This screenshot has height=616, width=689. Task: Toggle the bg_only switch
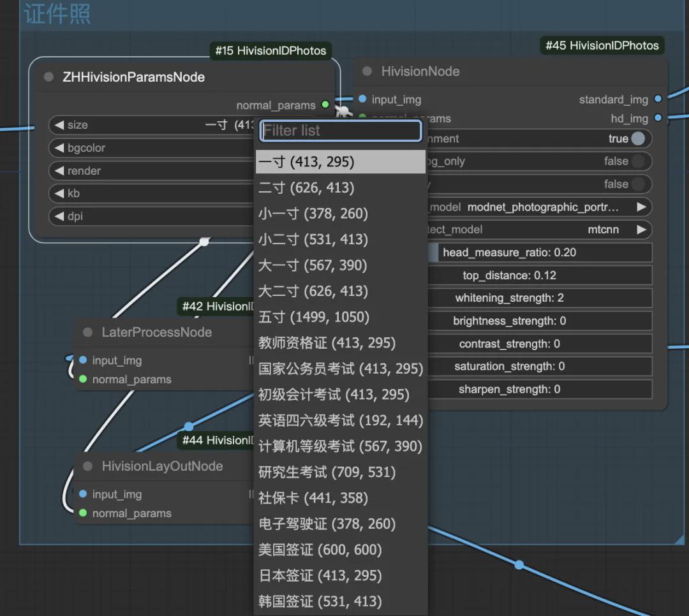point(637,161)
